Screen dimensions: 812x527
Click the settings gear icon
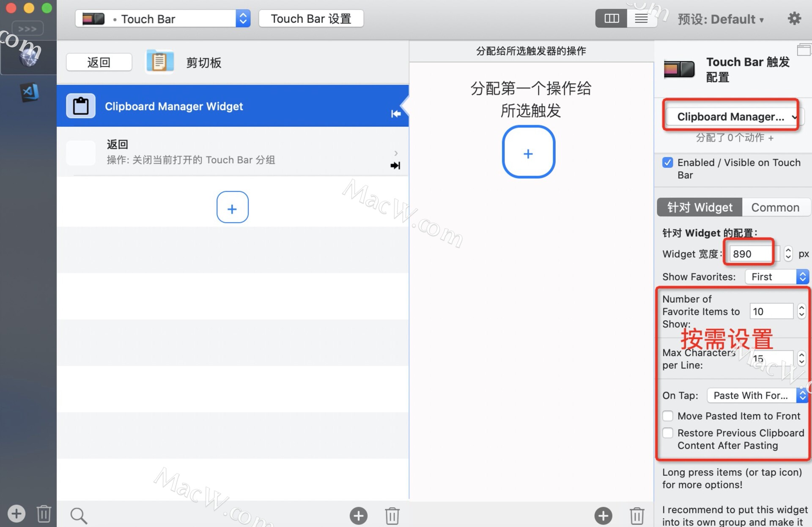tap(794, 19)
